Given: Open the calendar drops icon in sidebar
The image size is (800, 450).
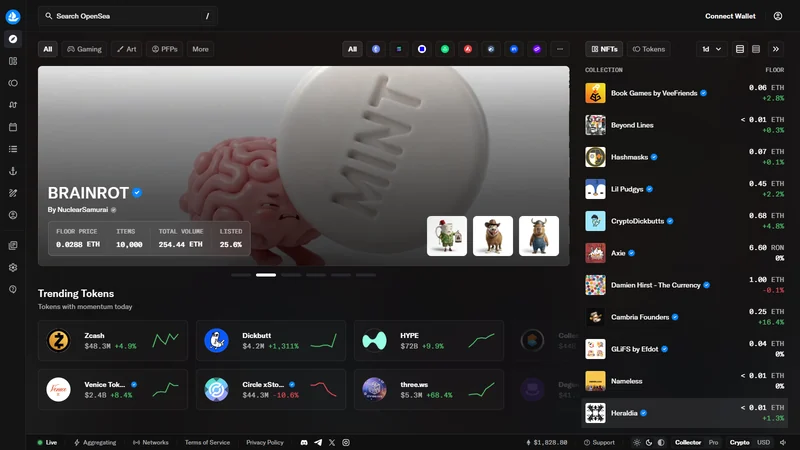Looking at the screenshot, I should (x=13, y=127).
